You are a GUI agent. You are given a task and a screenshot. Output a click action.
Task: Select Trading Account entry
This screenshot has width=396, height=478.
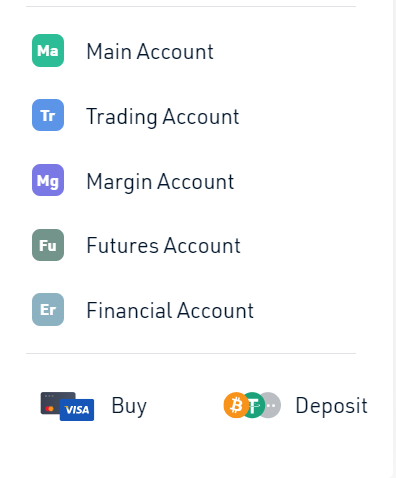[x=163, y=117]
